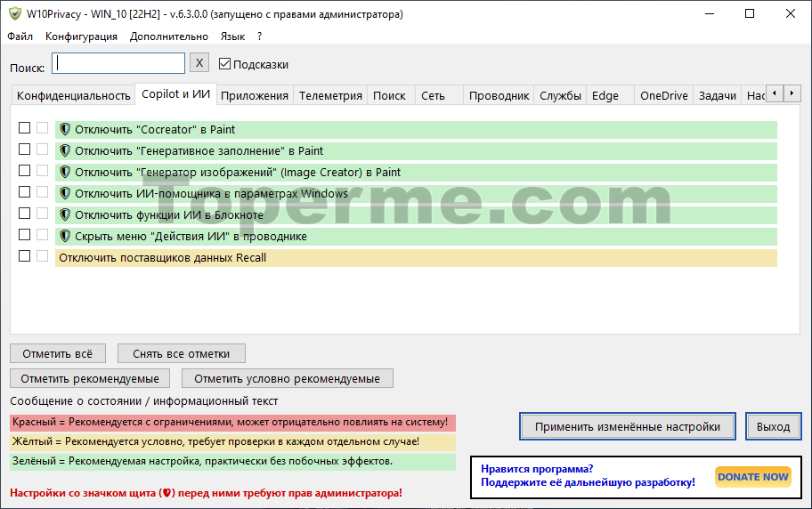
Task: Select row Отключить функции ИИ в Блокноте text
Action: pyautogui.click(x=169, y=214)
